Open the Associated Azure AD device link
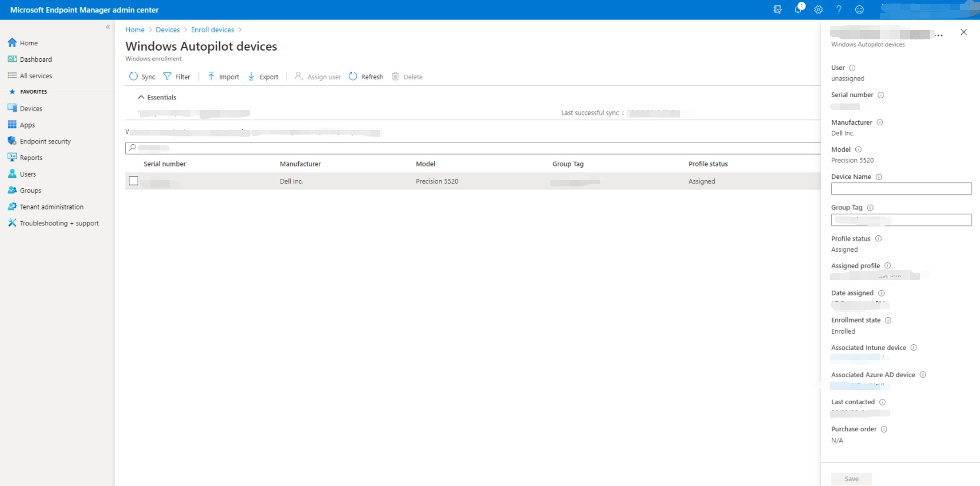Viewport: 980px width, 486px height. [x=859, y=386]
